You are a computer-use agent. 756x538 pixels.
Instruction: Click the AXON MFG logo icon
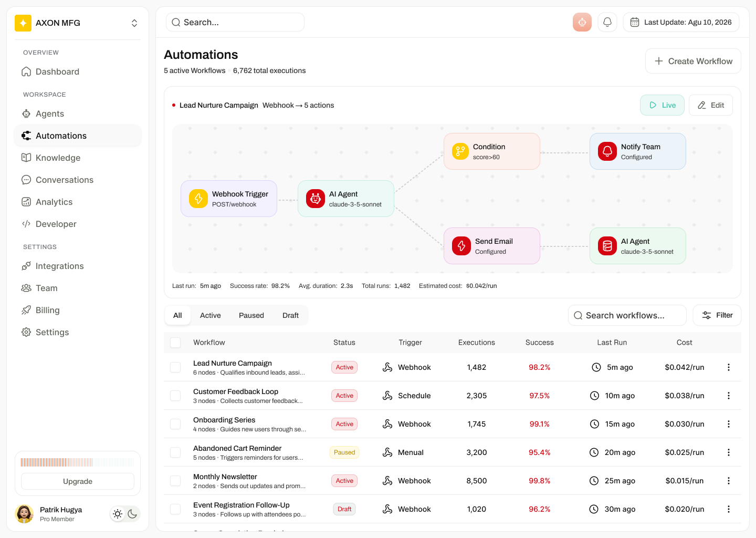[23, 23]
